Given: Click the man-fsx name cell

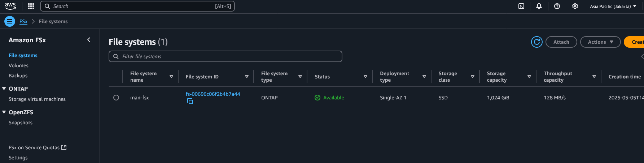Looking at the screenshot, I should 140,98.
